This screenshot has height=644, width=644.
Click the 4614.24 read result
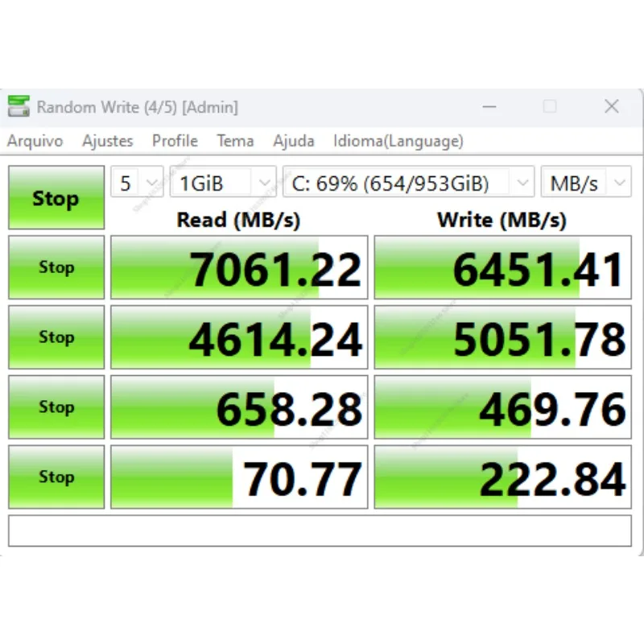pos(239,337)
